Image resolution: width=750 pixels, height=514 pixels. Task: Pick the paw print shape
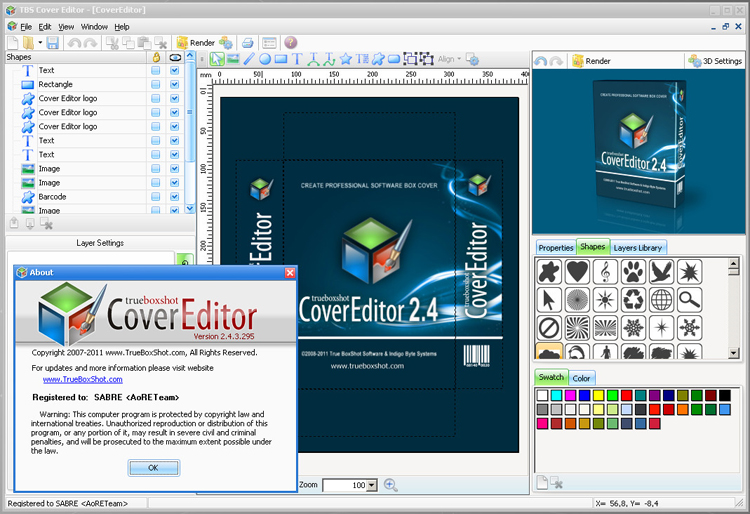click(x=632, y=271)
